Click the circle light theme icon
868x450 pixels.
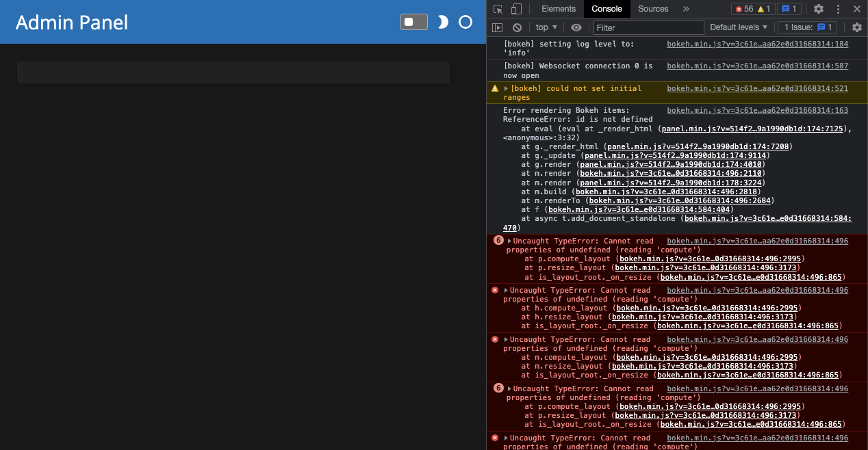(465, 22)
